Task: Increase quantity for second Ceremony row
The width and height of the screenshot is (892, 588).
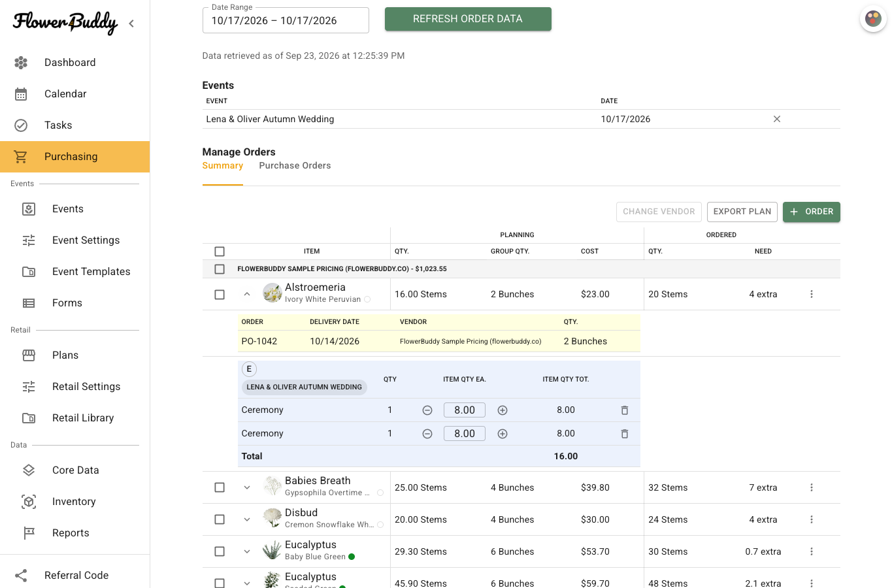Action: [x=503, y=434]
